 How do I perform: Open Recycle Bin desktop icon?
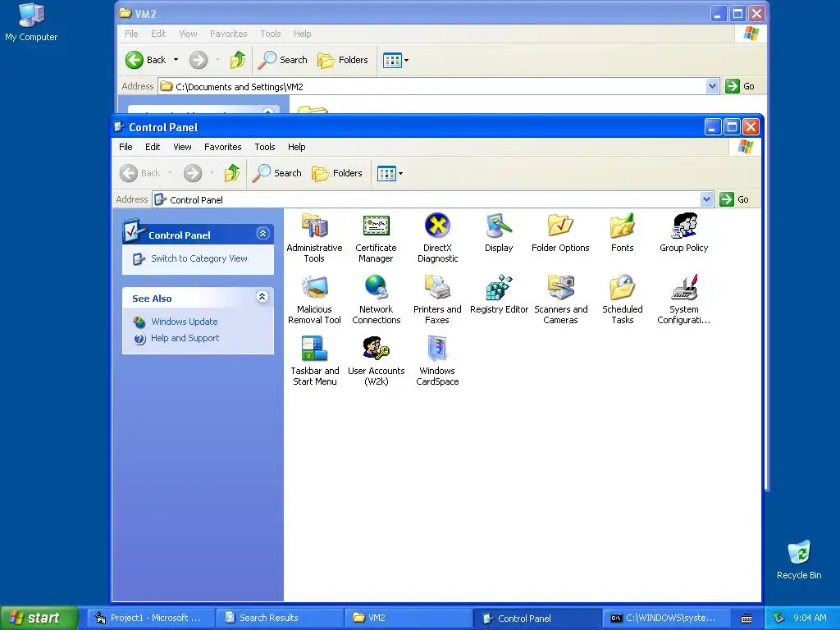[x=799, y=560]
